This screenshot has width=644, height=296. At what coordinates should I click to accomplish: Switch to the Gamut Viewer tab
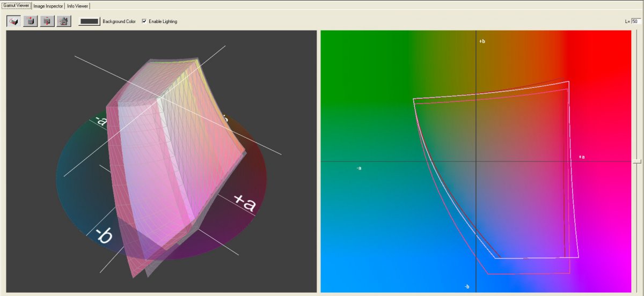point(16,5)
